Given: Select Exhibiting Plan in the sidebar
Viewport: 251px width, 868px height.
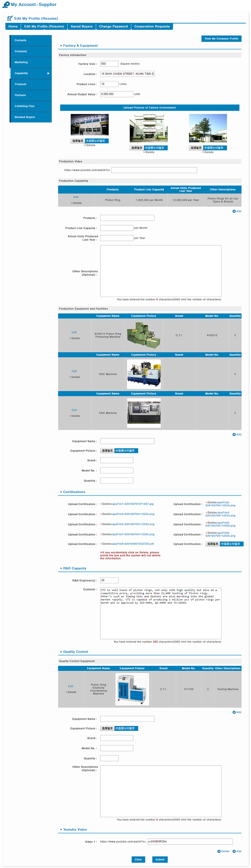Looking at the screenshot, I should coord(31,106).
